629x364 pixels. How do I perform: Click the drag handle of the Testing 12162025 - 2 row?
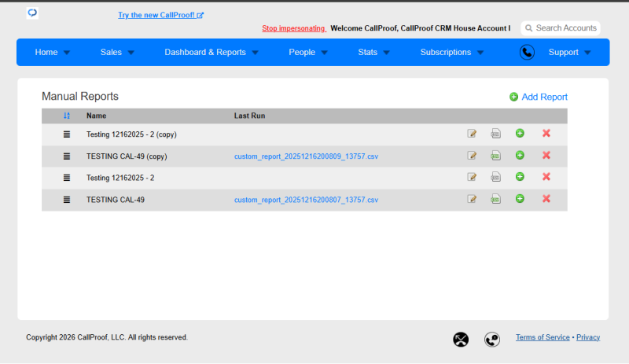click(x=67, y=178)
